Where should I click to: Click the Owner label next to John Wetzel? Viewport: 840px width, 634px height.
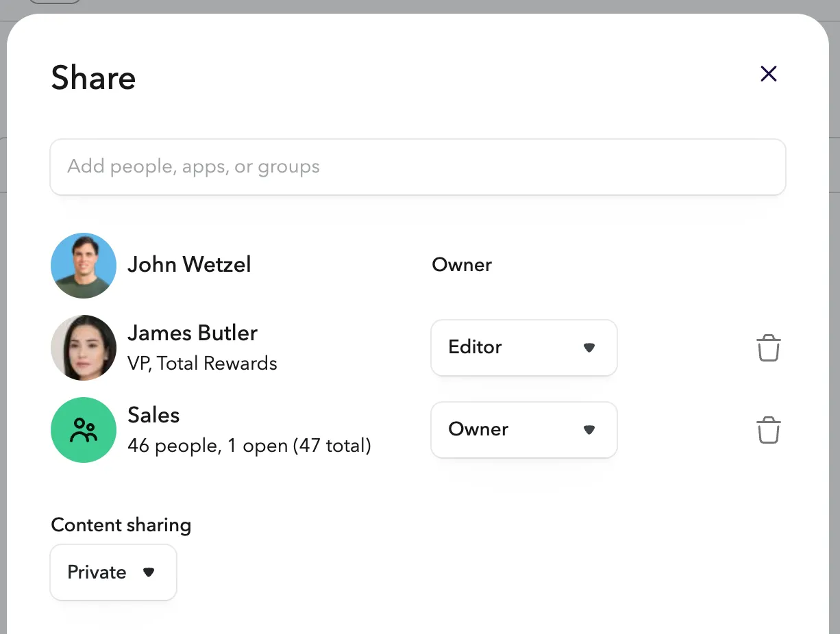tap(462, 265)
